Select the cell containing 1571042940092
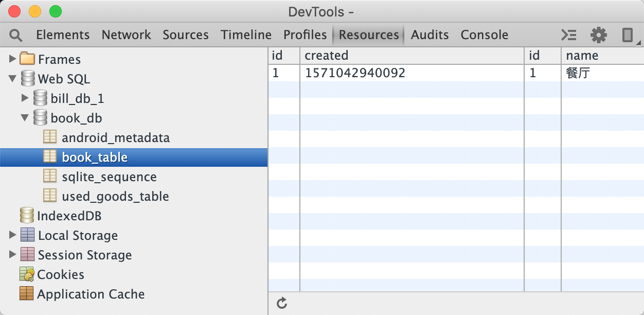 (x=355, y=73)
